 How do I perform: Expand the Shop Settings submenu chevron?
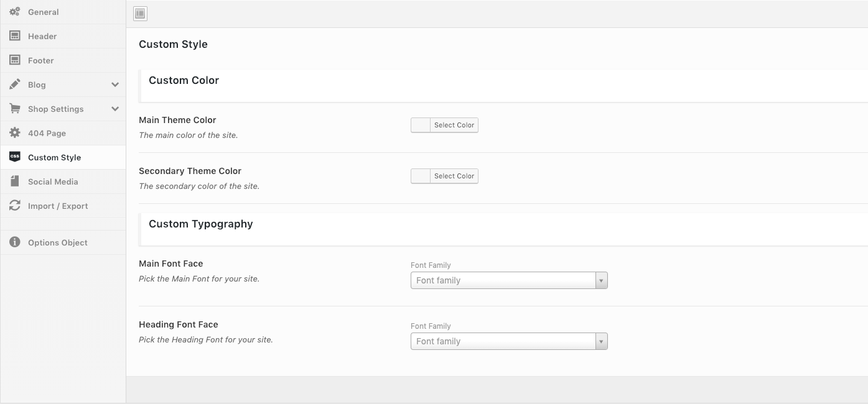coord(115,109)
